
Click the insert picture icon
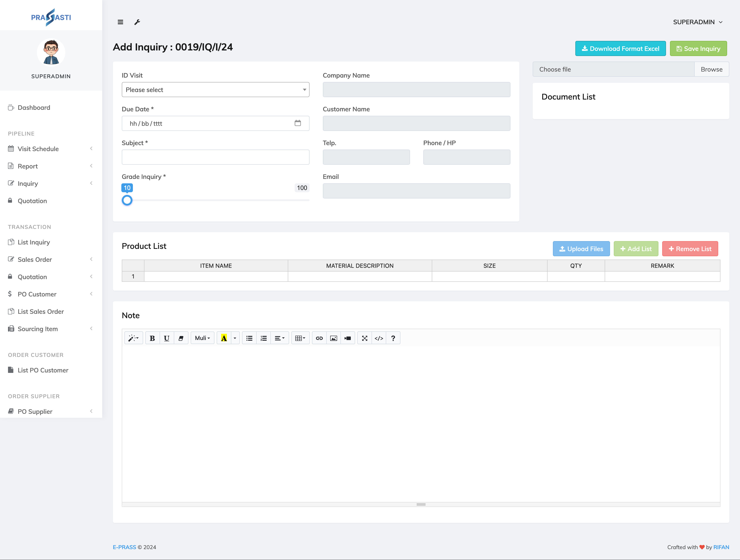[334, 338]
